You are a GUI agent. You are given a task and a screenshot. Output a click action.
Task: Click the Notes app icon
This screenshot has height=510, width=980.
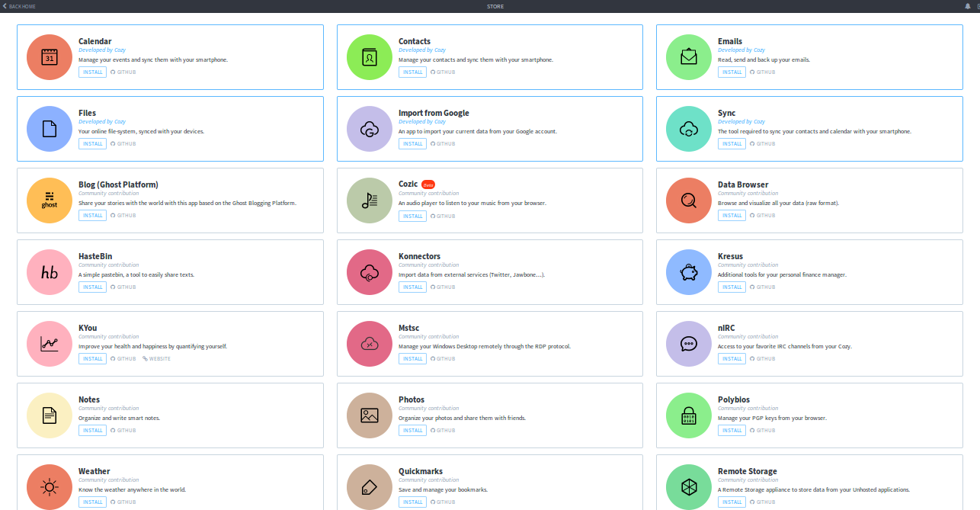click(50, 415)
